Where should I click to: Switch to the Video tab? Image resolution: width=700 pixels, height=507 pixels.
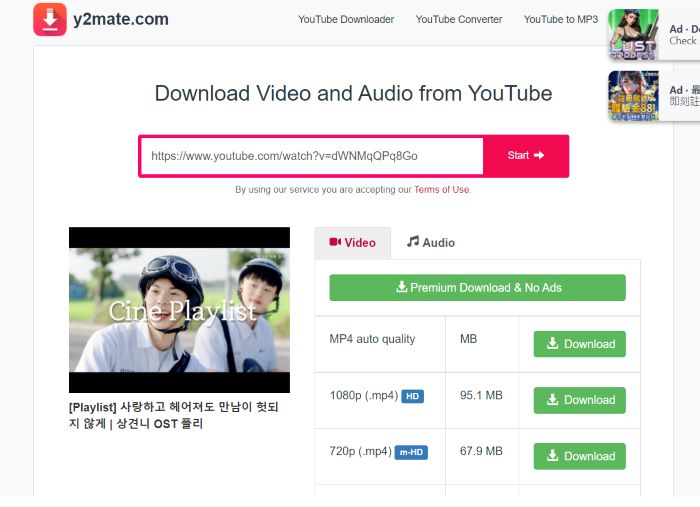(x=353, y=243)
